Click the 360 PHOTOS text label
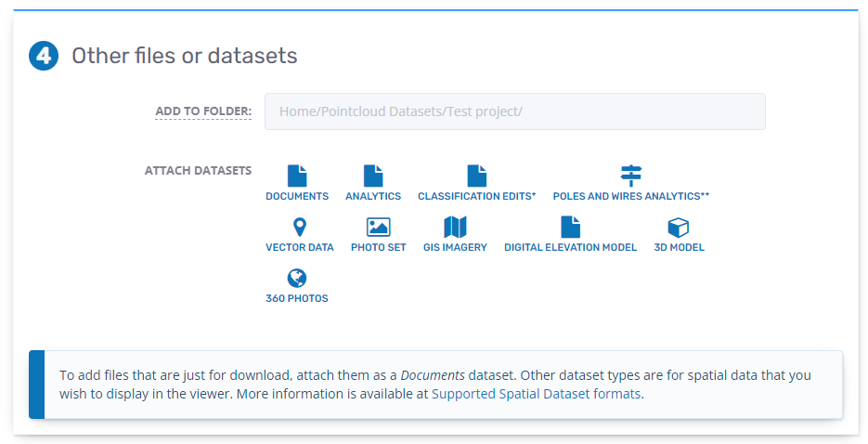This screenshot has width=868, height=444. [297, 298]
